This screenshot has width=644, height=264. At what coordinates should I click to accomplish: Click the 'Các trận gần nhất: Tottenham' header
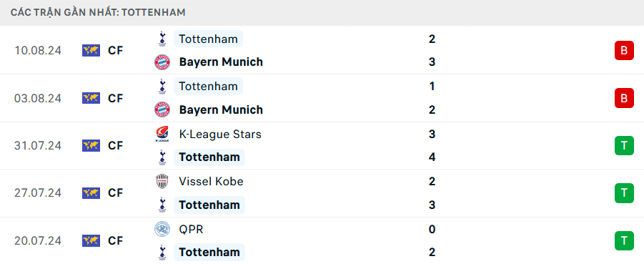[98, 12]
